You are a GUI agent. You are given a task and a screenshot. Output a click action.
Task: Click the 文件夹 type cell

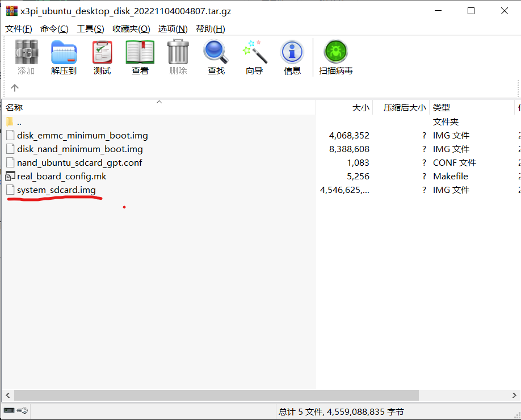point(446,121)
